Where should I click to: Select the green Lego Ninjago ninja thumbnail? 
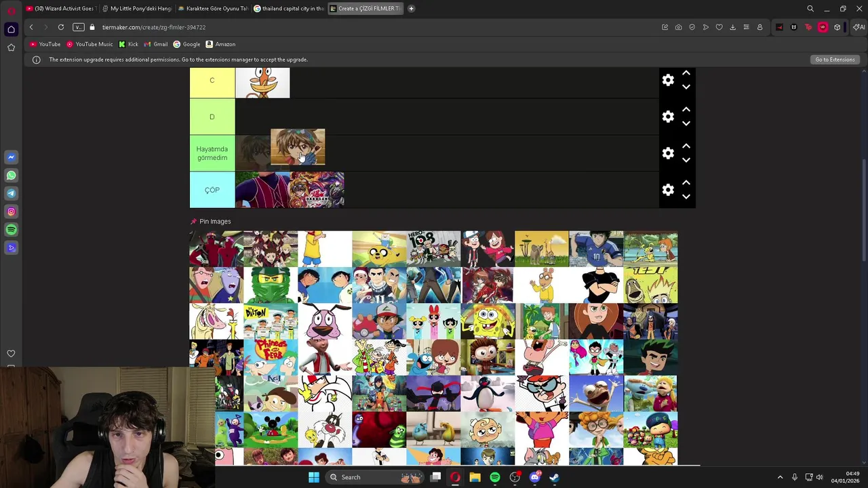tap(271, 285)
